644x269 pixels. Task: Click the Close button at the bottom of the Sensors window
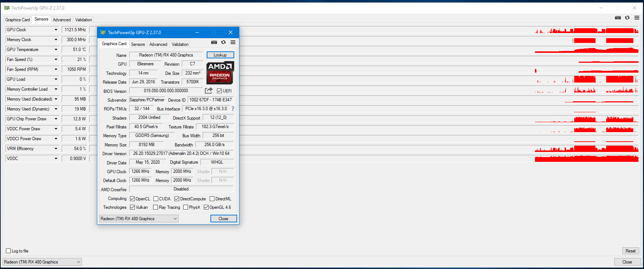[x=627, y=262]
